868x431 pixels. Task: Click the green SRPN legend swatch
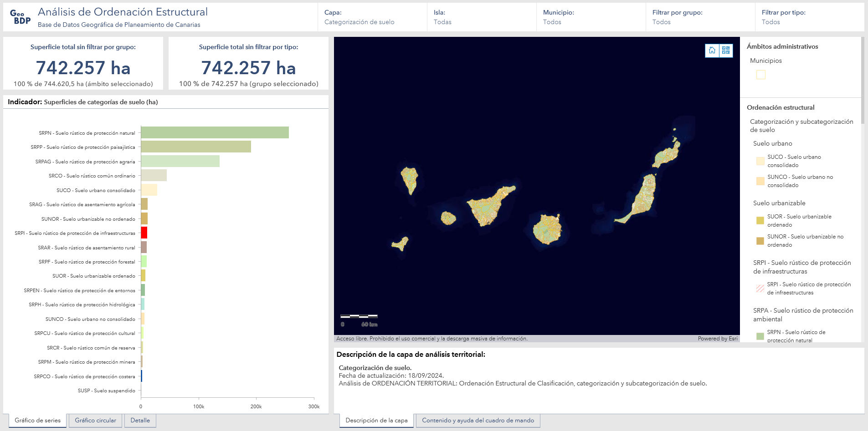(760, 336)
